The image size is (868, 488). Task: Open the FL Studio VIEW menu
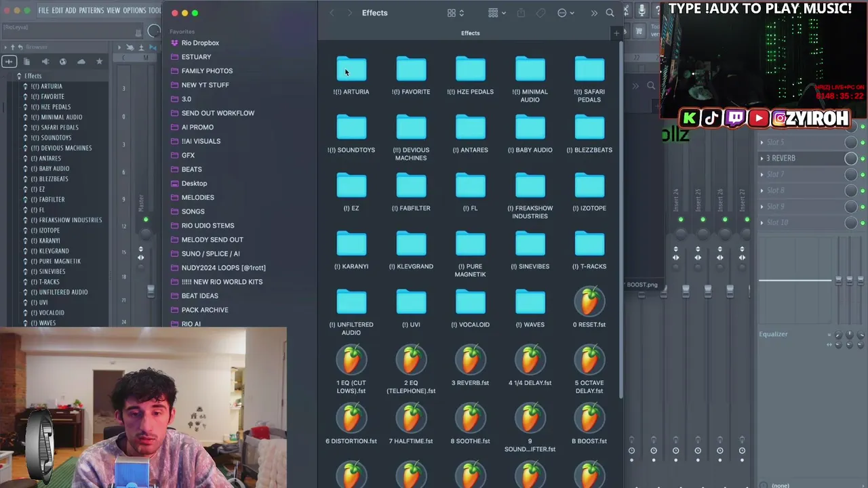[113, 10]
